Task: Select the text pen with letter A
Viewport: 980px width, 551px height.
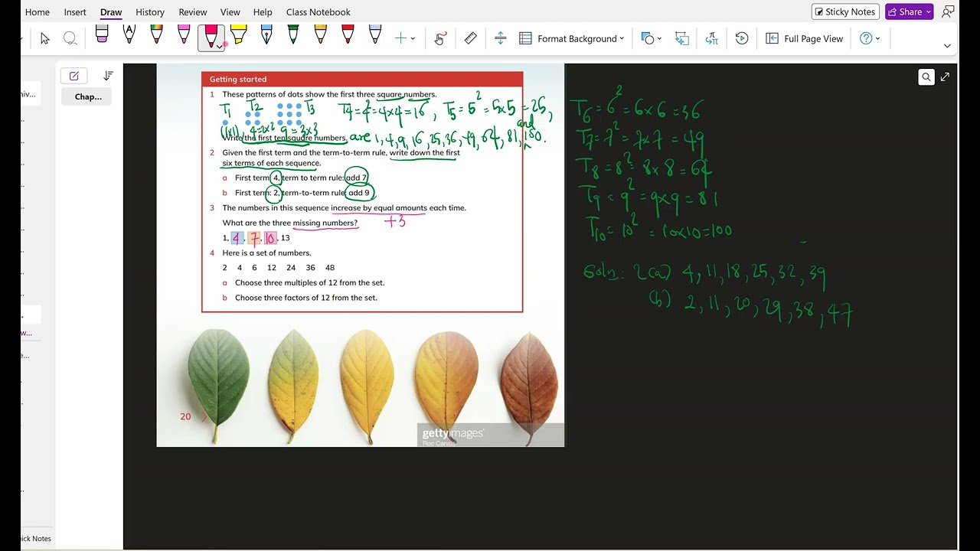Action: pyautogui.click(x=129, y=34)
